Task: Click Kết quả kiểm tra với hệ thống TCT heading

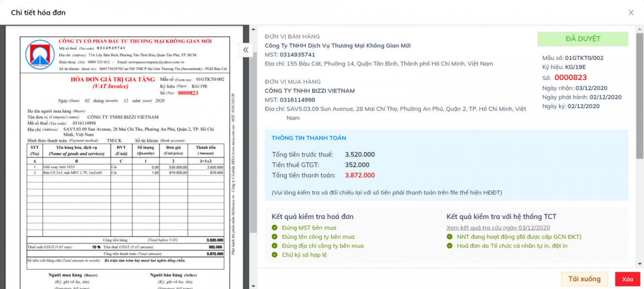Action: tap(501, 217)
